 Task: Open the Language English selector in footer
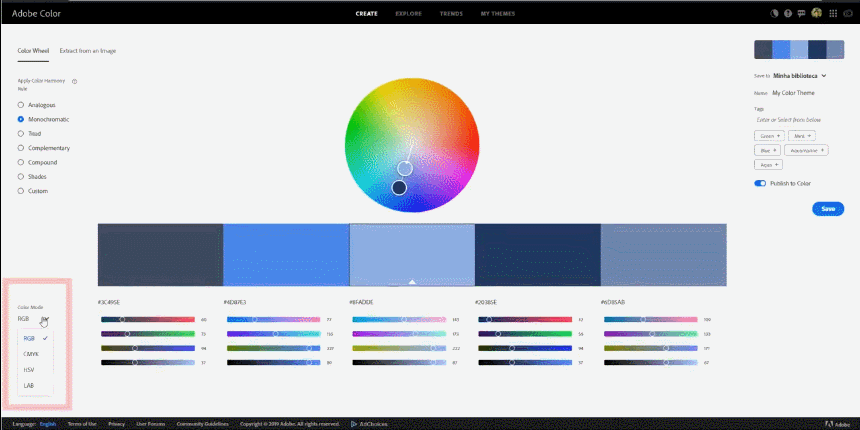[x=48, y=424]
